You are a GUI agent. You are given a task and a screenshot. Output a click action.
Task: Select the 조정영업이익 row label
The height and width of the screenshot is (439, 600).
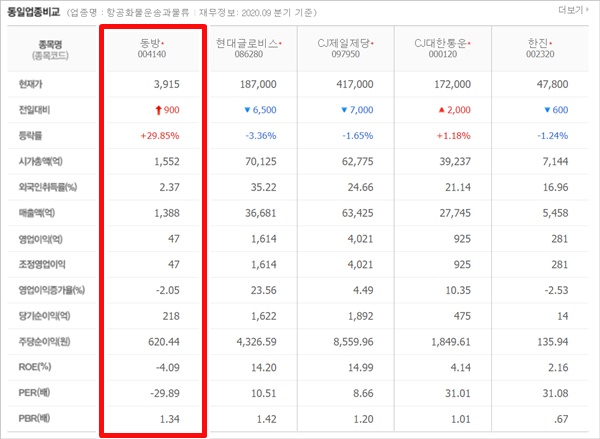(x=42, y=264)
